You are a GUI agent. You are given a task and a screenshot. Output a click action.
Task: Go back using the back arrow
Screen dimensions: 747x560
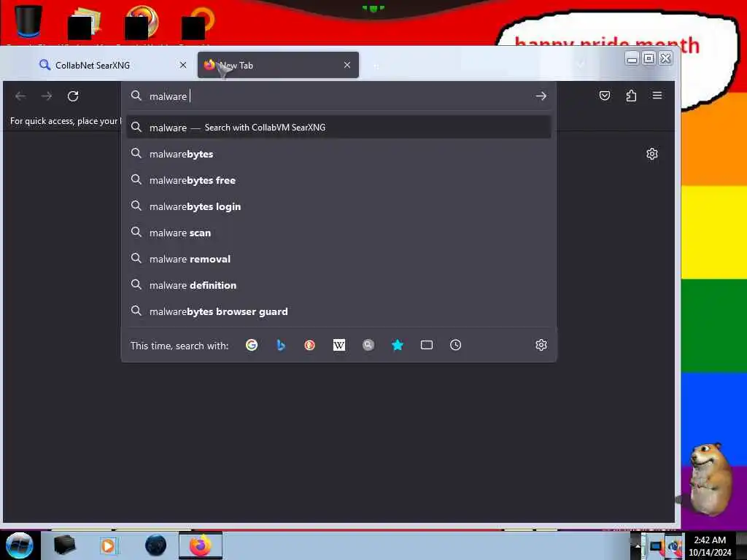coord(20,96)
